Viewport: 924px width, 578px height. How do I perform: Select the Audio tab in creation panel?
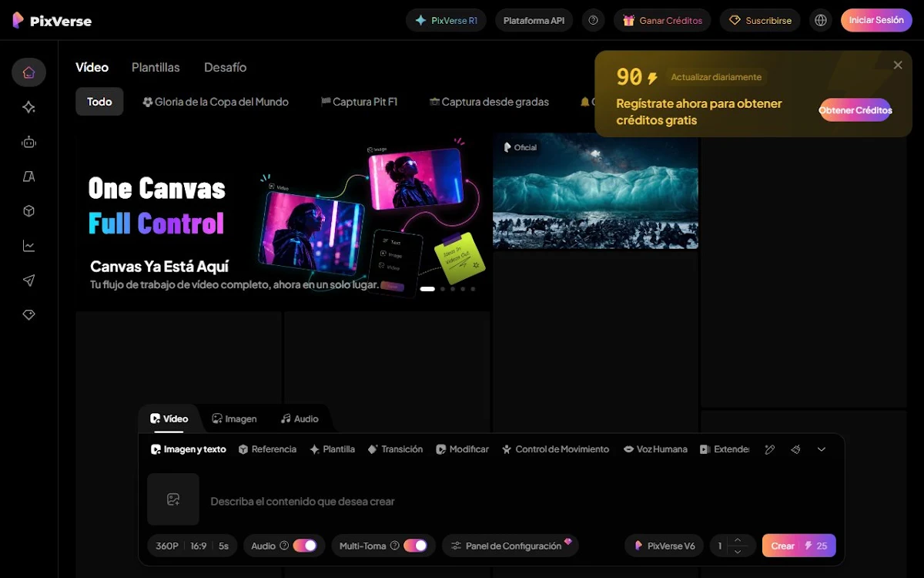click(300, 418)
